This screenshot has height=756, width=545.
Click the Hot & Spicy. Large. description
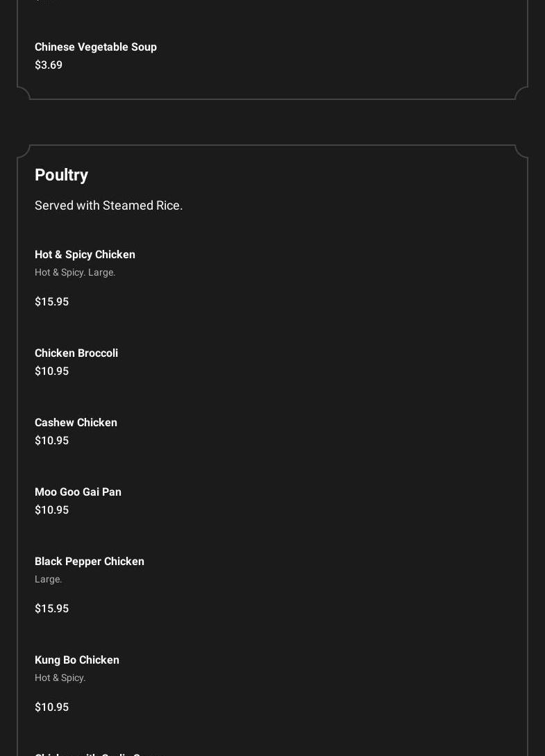coord(75,272)
